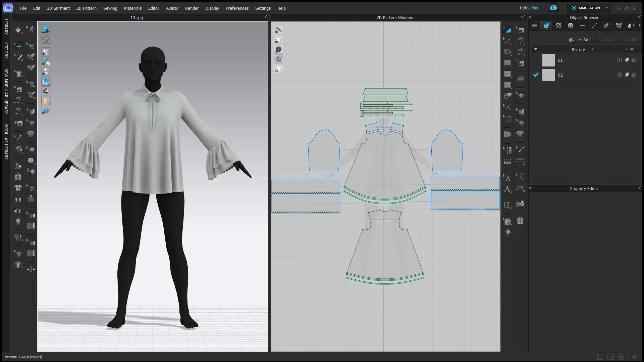644x362 pixels.
Task: Click the bow-shaped Trim tab icon
Action: click(619, 26)
